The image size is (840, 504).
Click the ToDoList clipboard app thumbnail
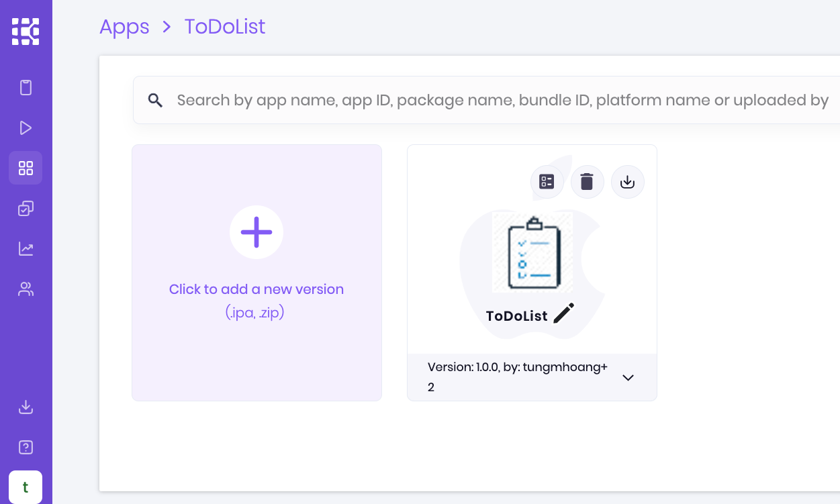tap(532, 252)
